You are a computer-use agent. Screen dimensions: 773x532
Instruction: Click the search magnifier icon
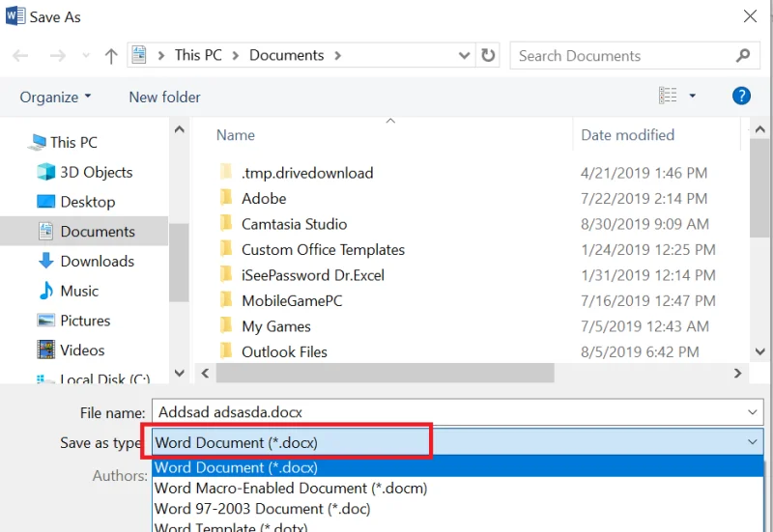743,56
